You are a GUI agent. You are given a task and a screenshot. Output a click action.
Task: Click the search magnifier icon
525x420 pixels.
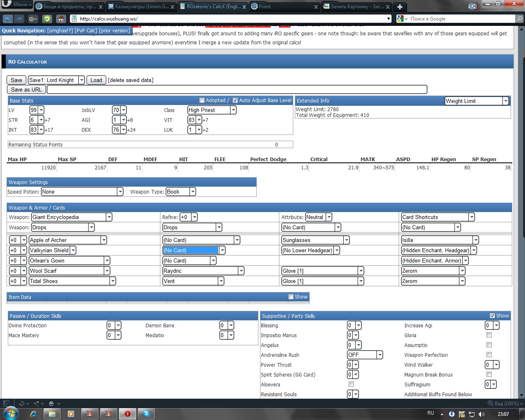tap(520, 19)
